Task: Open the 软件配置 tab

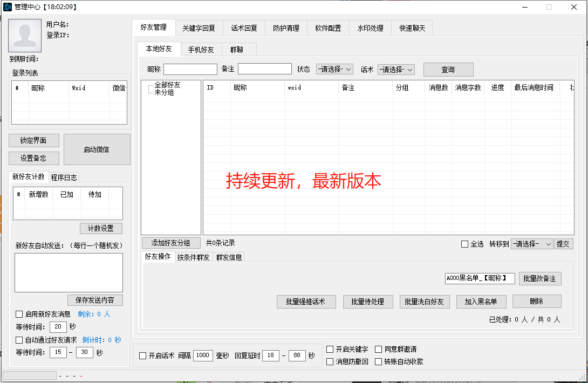Action: 328,28
